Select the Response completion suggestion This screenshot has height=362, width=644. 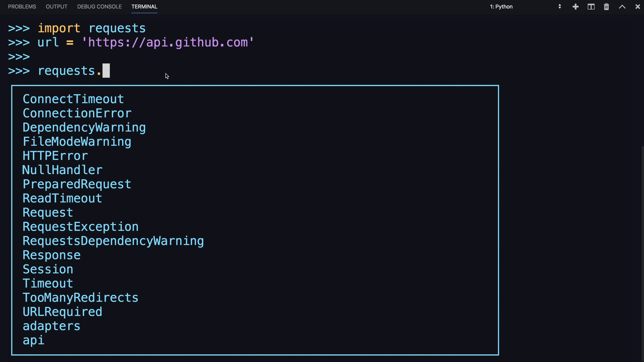(x=52, y=255)
